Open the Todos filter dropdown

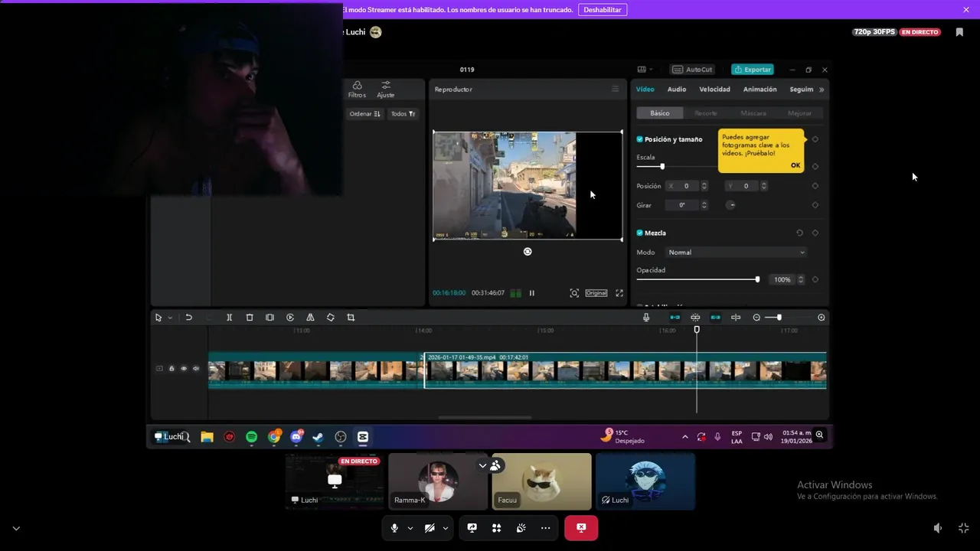tap(403, 114)
